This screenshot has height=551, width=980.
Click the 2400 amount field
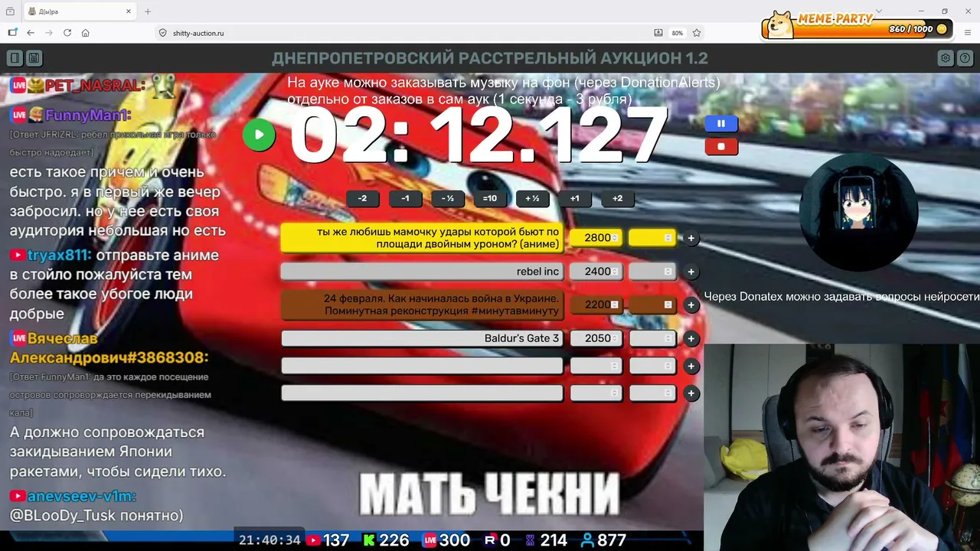pyautogui.click(x=596, y=272)
